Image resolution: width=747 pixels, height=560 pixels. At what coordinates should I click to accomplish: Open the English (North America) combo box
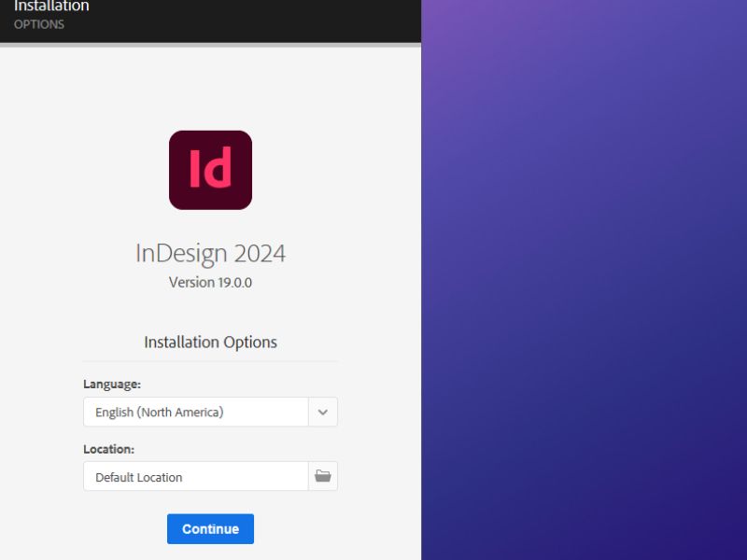coord(196,412)
